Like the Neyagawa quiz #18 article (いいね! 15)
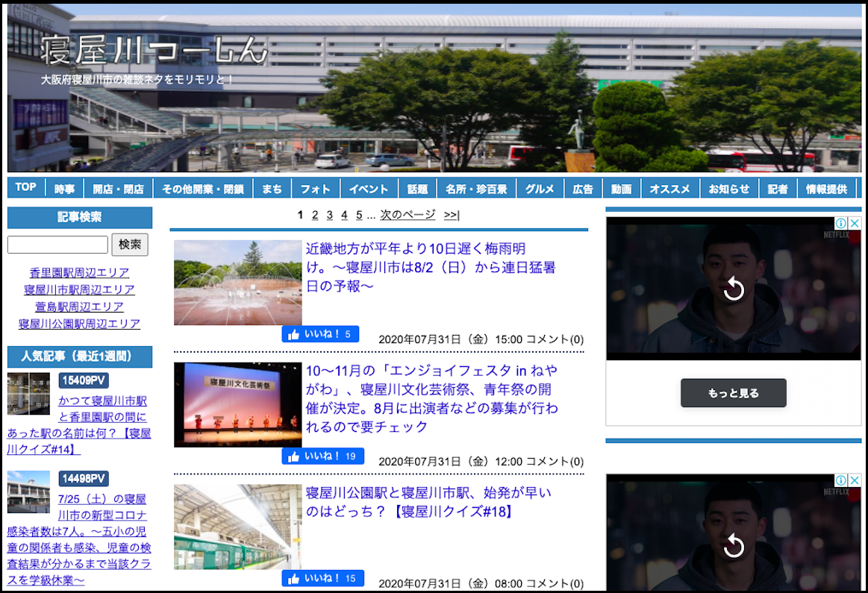Screen dimensions: 868x593 tap(322, 578)
